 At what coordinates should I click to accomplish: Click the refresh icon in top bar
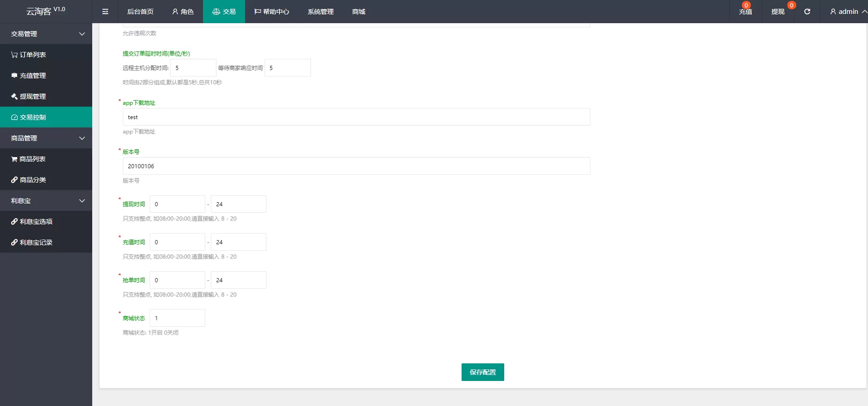point(807,12)
